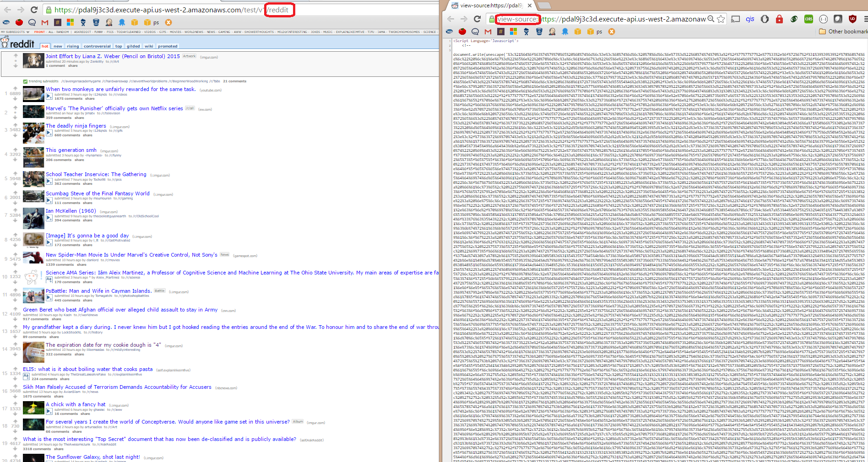
Task: Expand media preview for two monkeys post
Action: 49,96
